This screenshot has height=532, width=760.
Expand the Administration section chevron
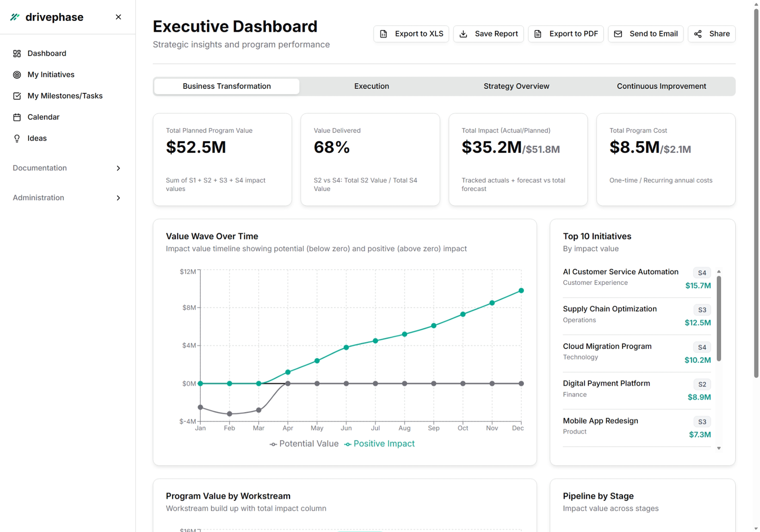[118, 198]
